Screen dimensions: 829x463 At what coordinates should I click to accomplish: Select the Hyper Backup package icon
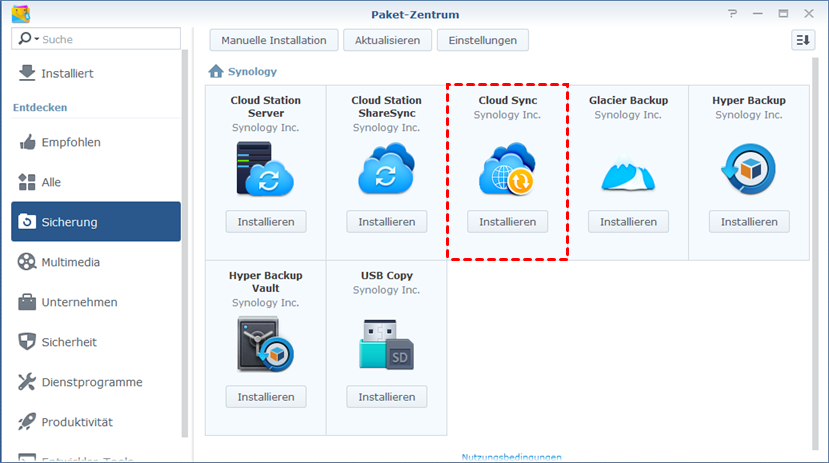point(749,169)
